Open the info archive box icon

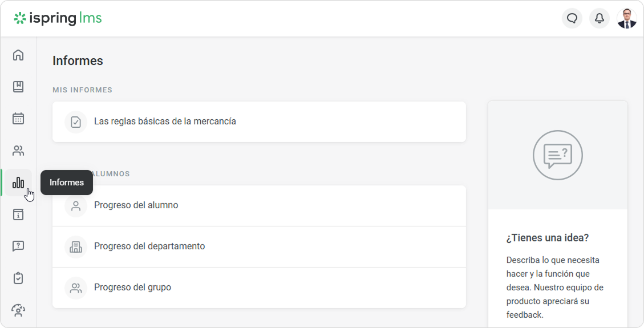[18, 214]
